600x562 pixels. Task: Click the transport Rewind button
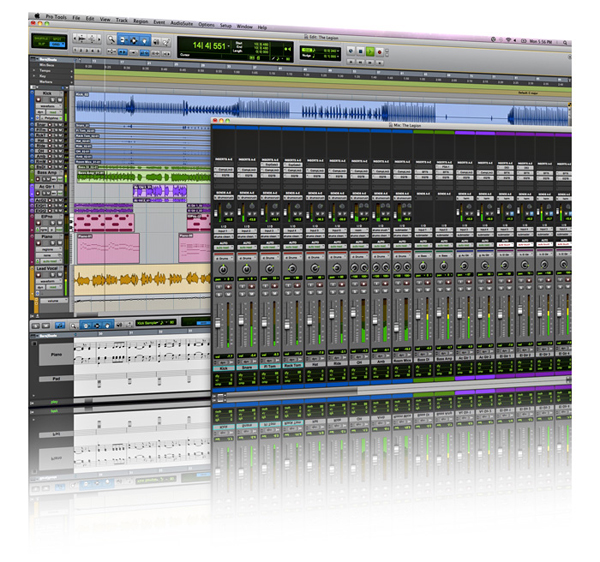click(x=360, y=61)
